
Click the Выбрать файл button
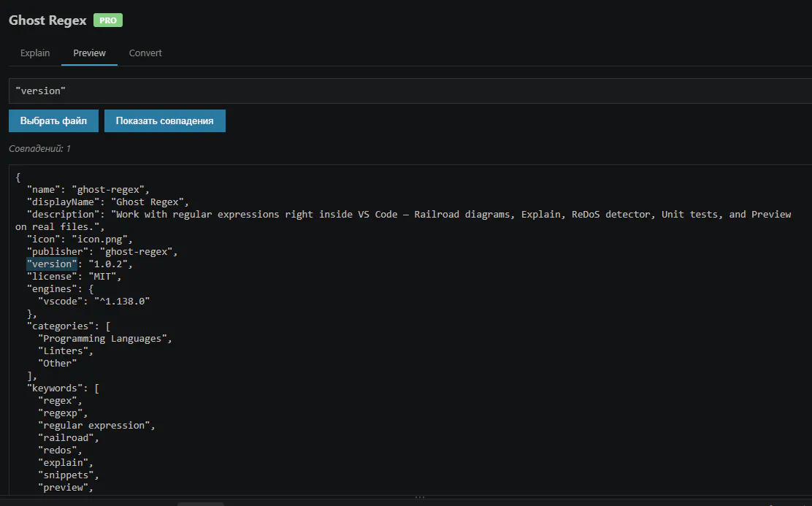(x=53, y=120)
